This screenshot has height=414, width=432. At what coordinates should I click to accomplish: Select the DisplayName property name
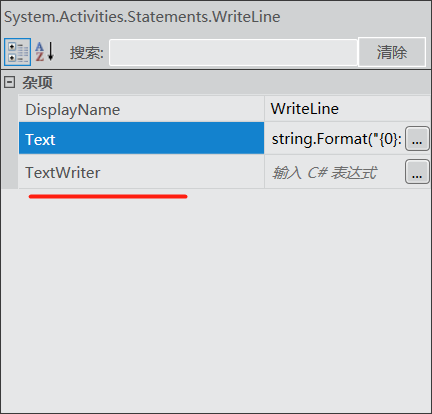[73, 110]
